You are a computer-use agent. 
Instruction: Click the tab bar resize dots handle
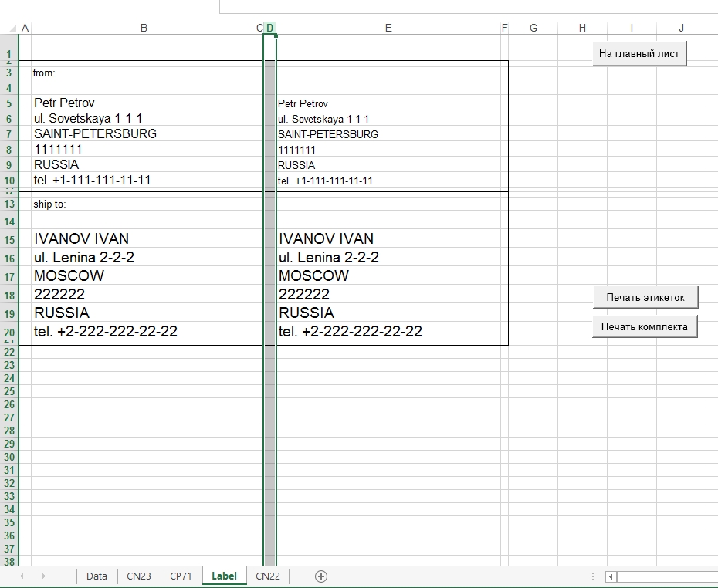pos(592,576)
